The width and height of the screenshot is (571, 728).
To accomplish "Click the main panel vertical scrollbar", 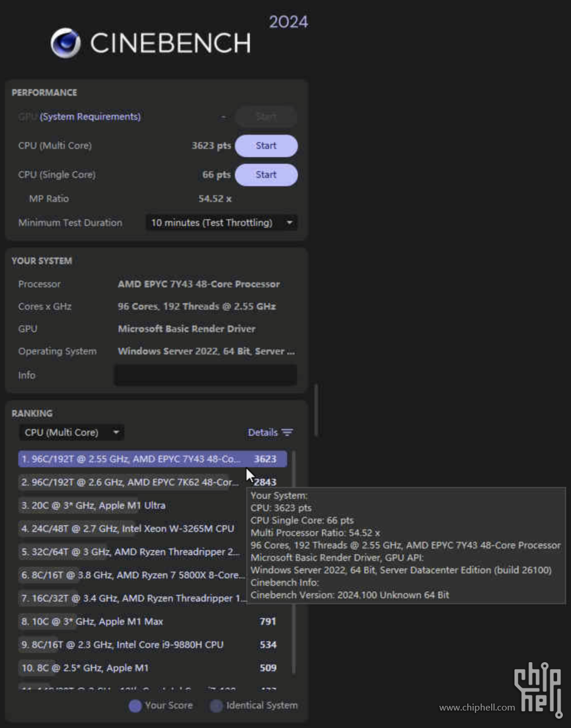I will coord(316,410).
